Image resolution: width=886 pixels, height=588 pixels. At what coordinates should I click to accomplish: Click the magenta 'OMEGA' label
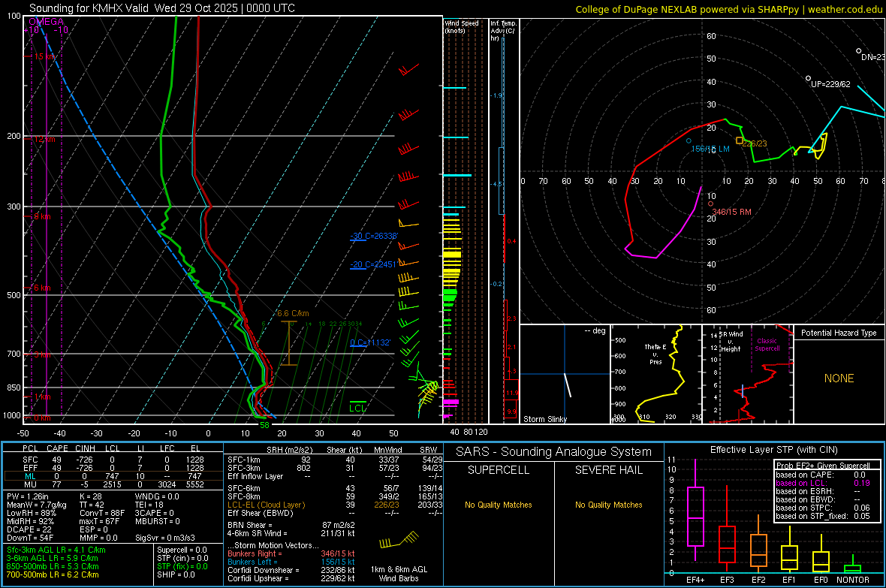47,22
